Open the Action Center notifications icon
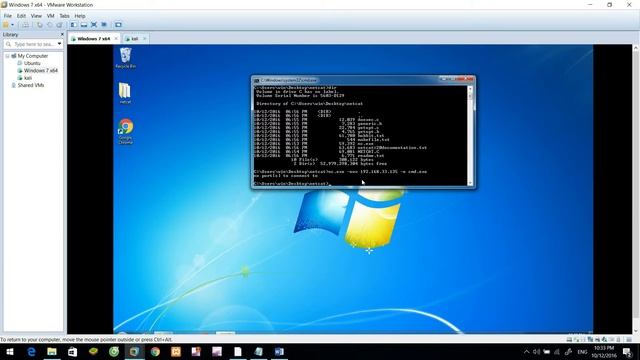This screenshot has width=640, height=360. point(628,352)
